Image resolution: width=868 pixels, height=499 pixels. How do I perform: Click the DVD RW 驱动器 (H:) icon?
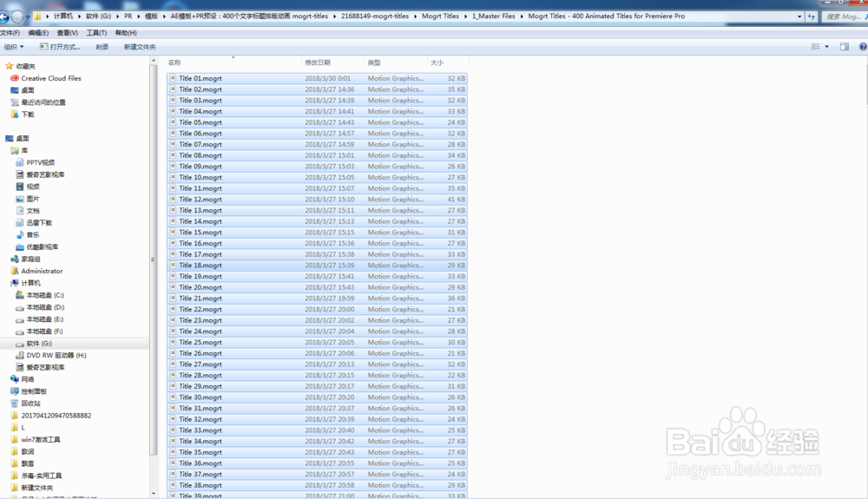pyautogui.click(x=20, y=356)
